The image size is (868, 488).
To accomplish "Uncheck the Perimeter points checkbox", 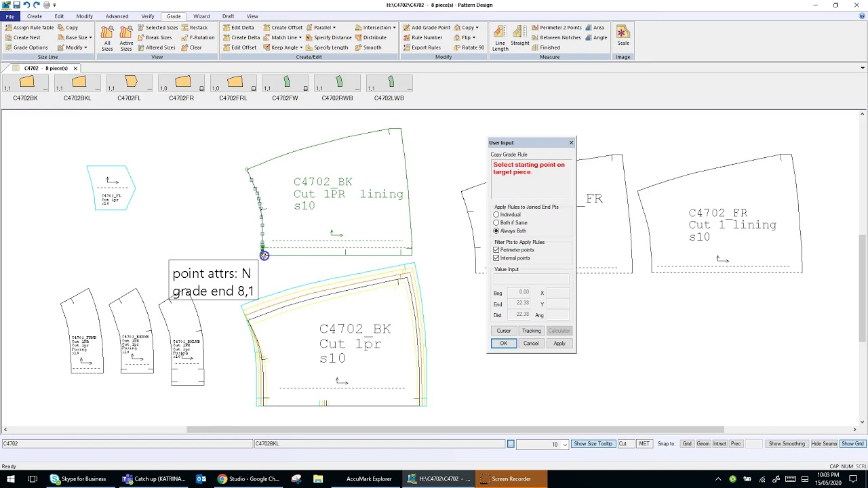I will (496, 250).
